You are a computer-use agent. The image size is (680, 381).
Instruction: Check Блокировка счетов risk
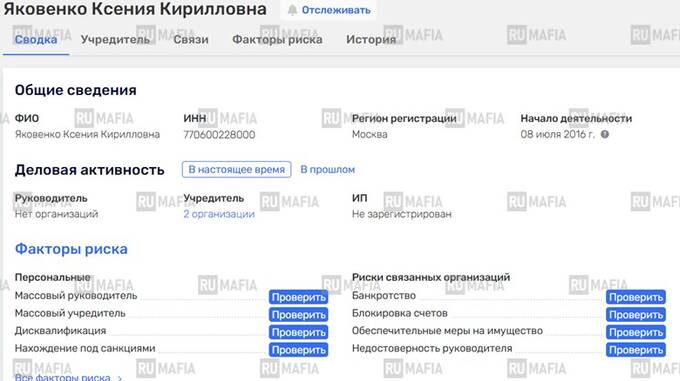636,315
